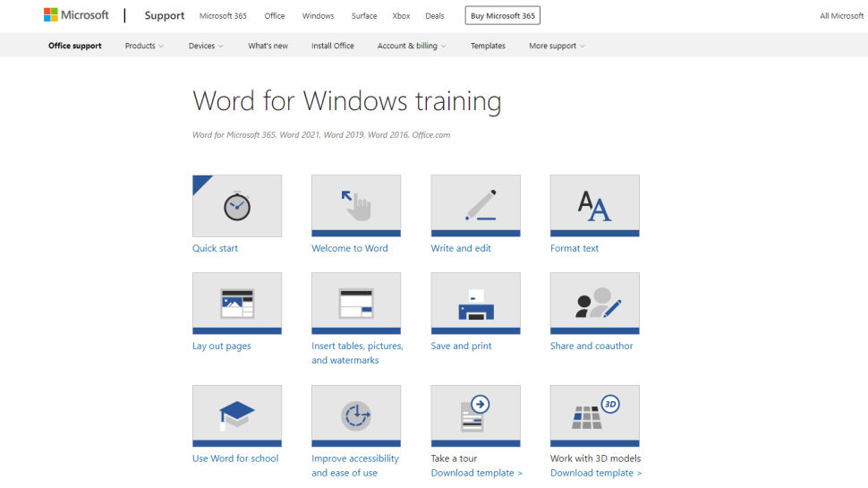This screenshot has height=488, width=868.
Task: Select the Lay out pages tile icon
Action: coord(237,303)
